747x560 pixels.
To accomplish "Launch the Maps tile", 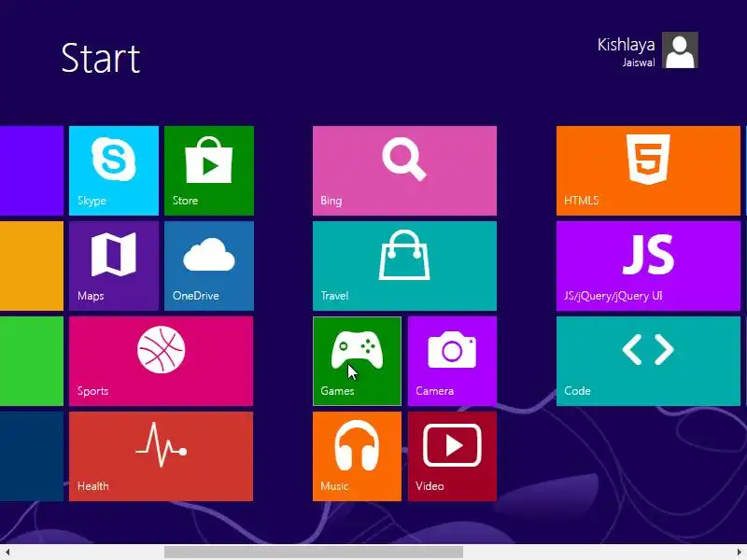I will point(113,266).
